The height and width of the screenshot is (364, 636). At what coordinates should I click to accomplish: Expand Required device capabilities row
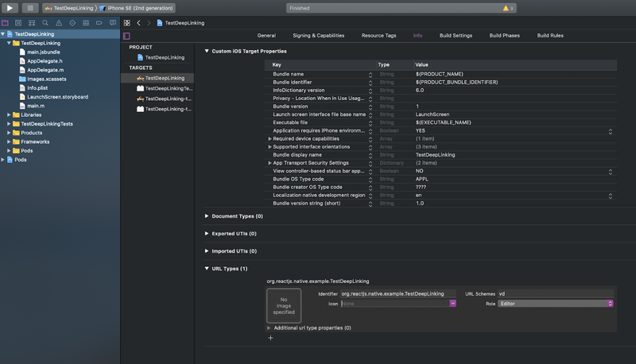[270, 138]
